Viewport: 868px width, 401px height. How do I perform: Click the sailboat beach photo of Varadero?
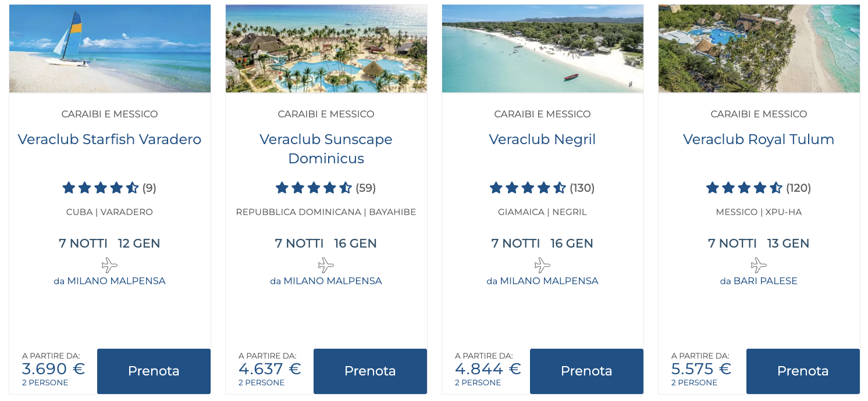110,49
